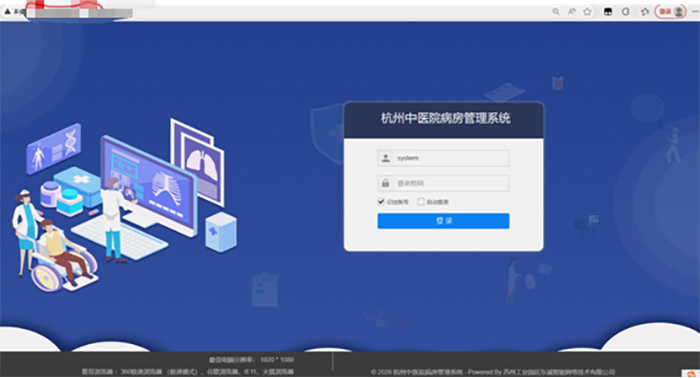Uncheck the 记住账号 remember account checkbox
Image resolution: width=700 pixels, height=378 pixels.
coord(381,201)
